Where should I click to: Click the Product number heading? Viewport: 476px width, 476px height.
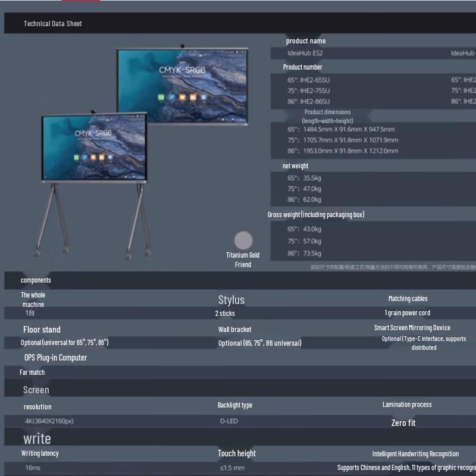pos(302,67)
